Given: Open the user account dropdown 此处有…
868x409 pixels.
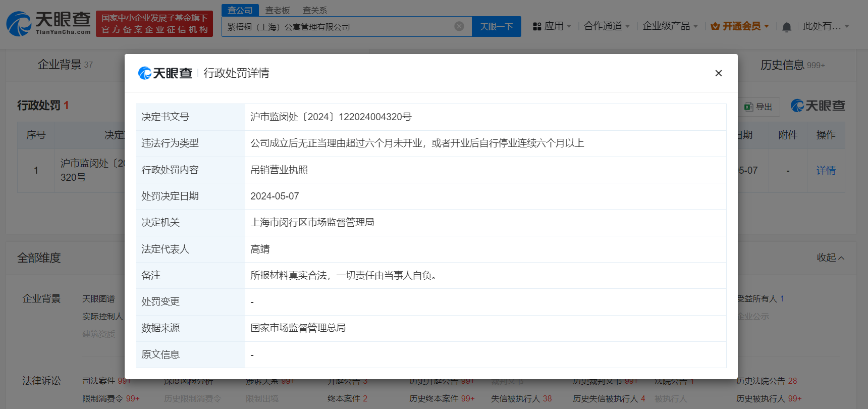Looking at the screenshot, I should [x=826, y=26].
